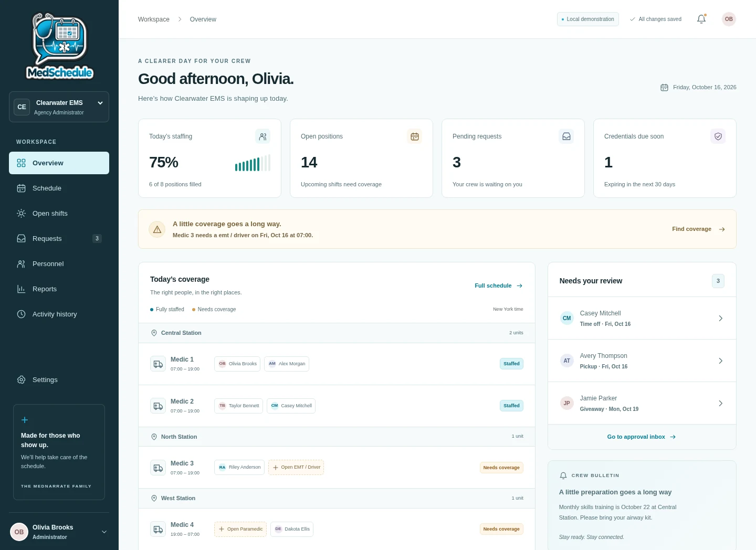Screen dimensions: 756x550
Task: Click the Medic 3 ambulance icon
Action: (158, 468)
